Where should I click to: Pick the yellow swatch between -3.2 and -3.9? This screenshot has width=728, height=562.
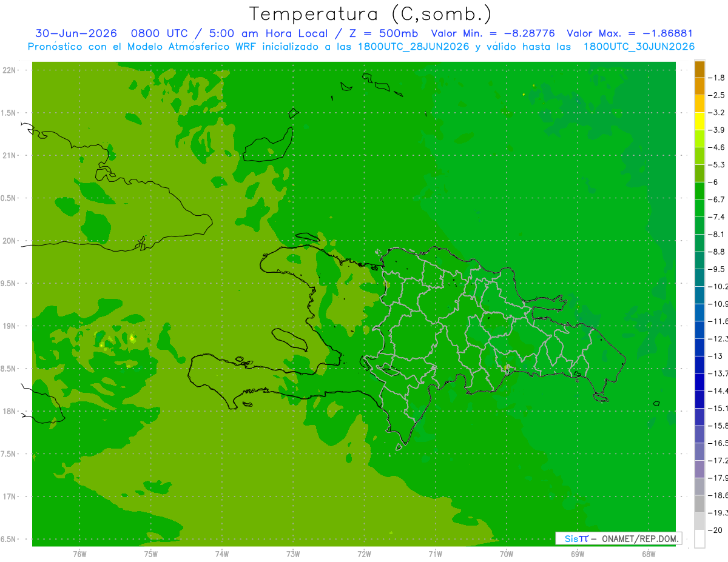[x=699, y=121]
